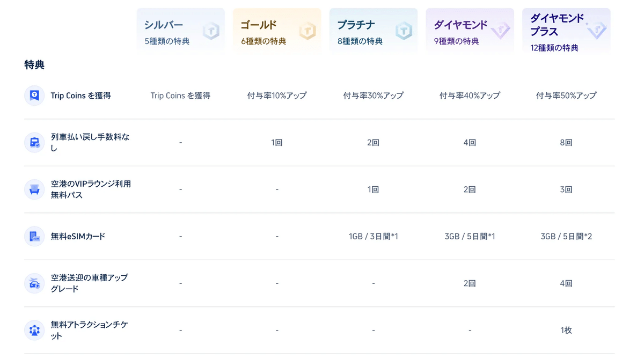Image resolution: width=644 pixels, height=359 pixels.
Task: Click the 付与率50%アップ cell
Action: [x=566, y=96]
